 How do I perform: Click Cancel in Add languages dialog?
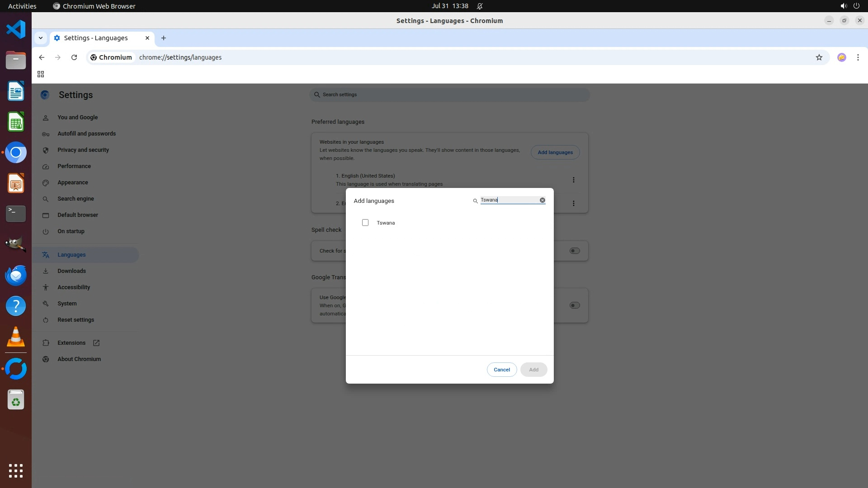point(501,370)
